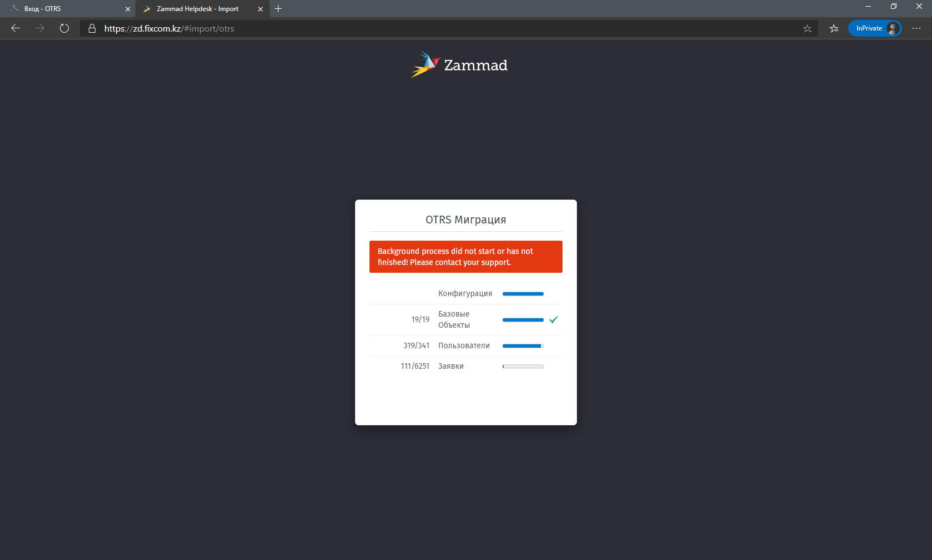The width and height of the screenshot is (932, 560).
Task: Restore down the browser window
Action: 894,6
